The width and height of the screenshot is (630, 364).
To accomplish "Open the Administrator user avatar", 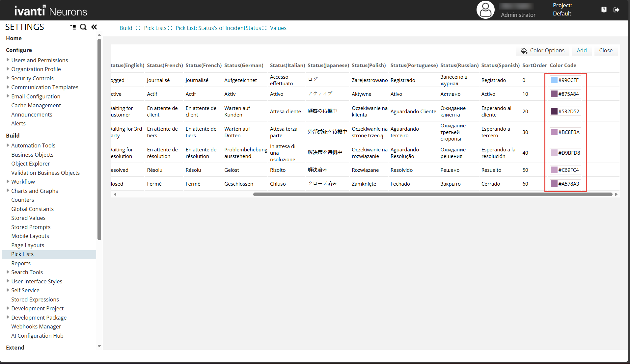I will (x=485, y=10).
